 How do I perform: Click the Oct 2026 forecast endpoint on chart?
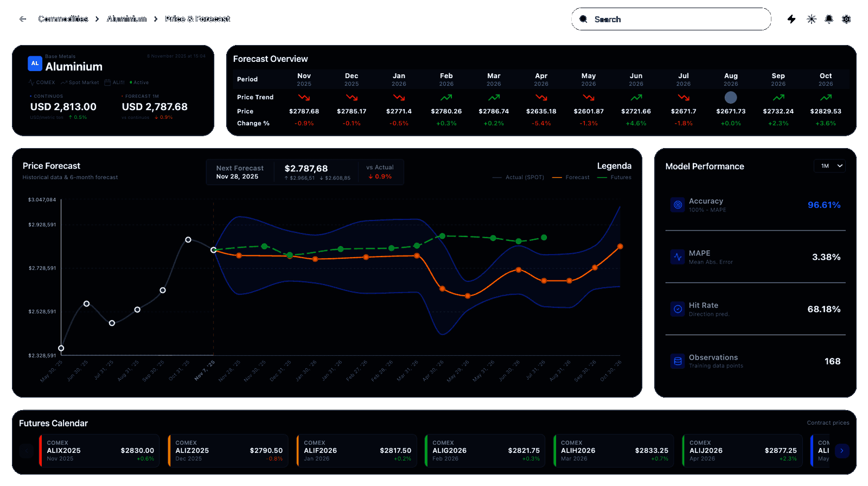620,246
